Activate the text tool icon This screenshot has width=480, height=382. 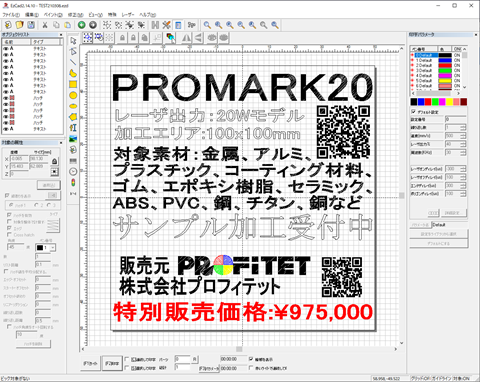point(73,128)
